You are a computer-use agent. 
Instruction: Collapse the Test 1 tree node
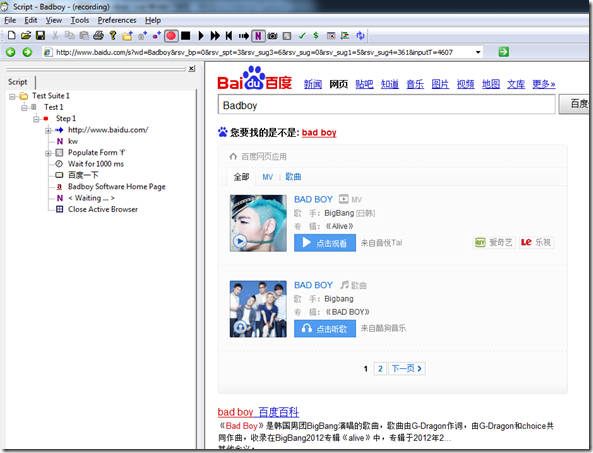click(24, 108)
